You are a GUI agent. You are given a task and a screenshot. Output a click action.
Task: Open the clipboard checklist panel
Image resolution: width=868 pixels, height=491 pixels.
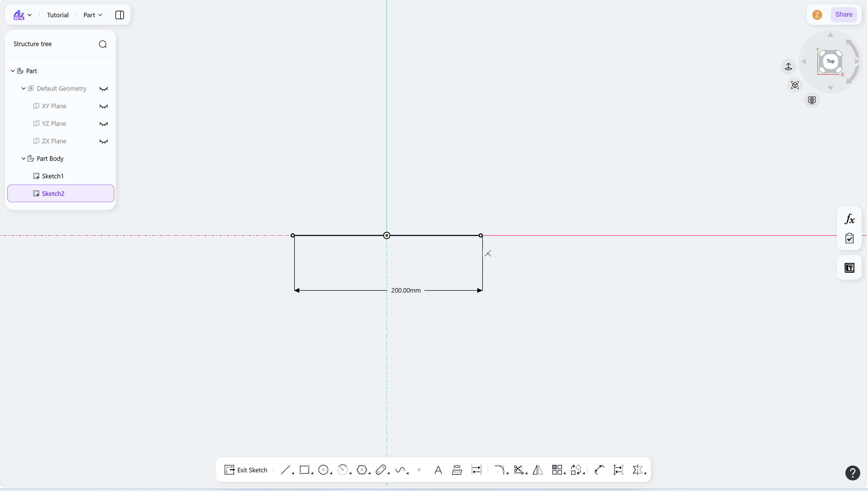(x=849, y=238)
